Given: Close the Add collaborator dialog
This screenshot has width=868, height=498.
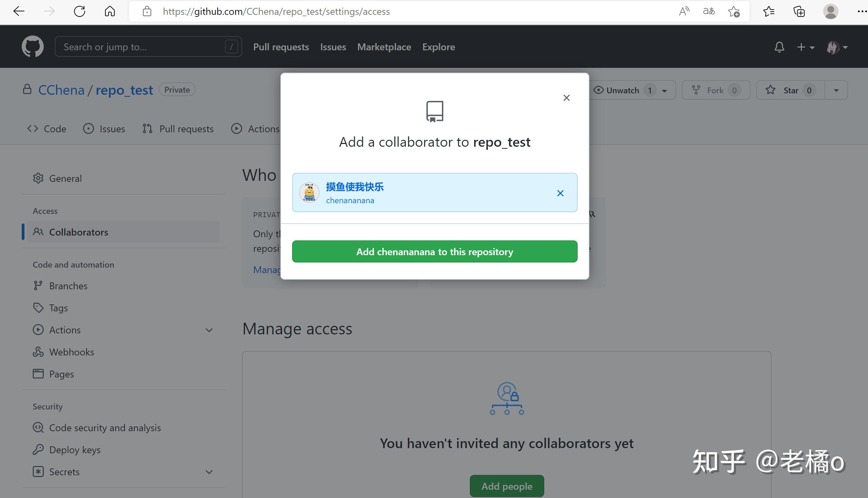Looking at the screenshot, I should tap(566, 98).
